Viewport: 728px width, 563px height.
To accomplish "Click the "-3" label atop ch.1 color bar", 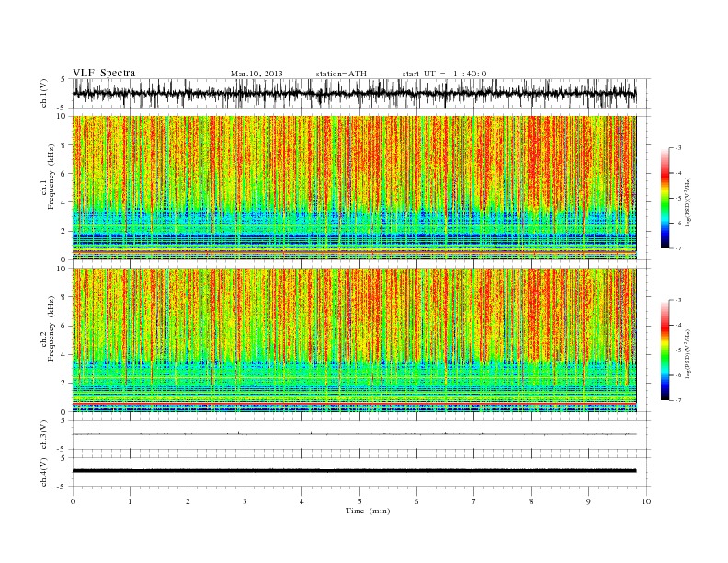I will [x=677, y=148].
